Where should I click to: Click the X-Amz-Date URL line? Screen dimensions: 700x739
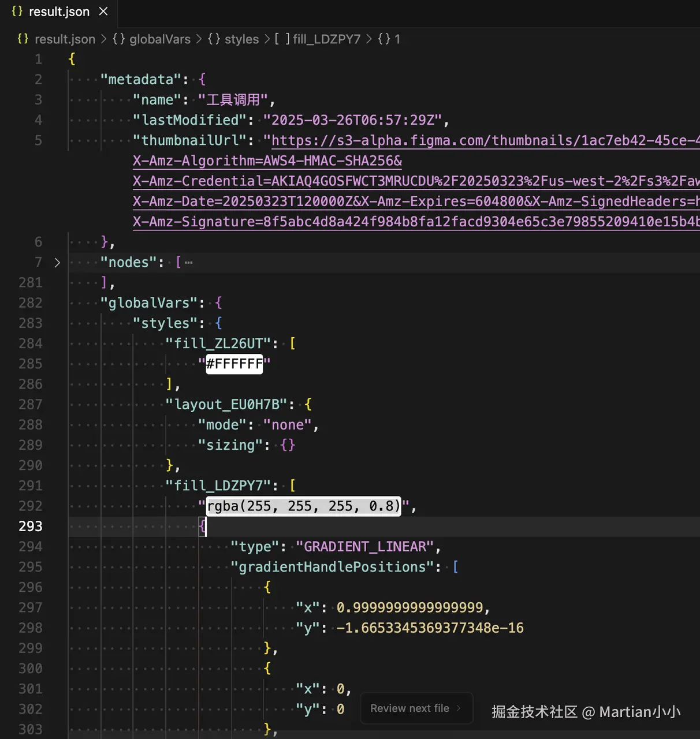point(416,201)
